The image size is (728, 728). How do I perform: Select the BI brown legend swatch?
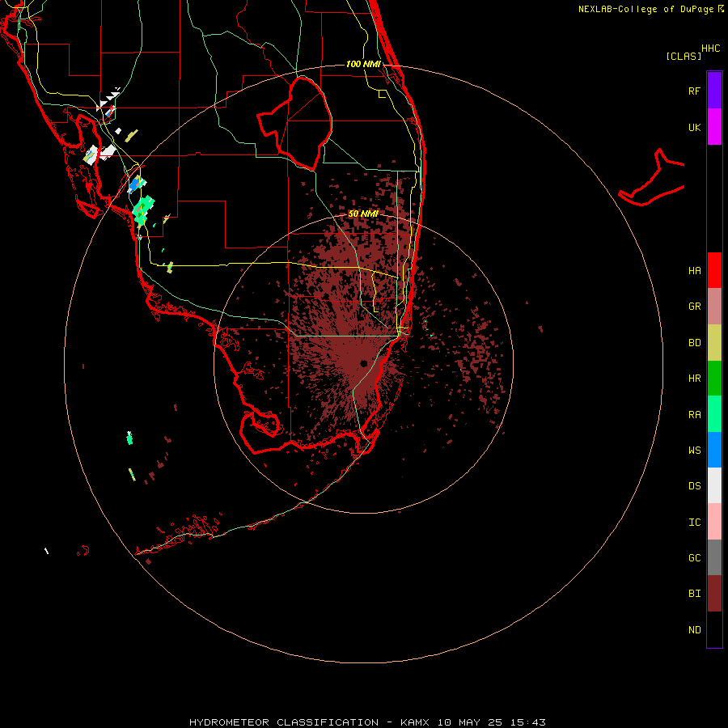coord(714,594)
